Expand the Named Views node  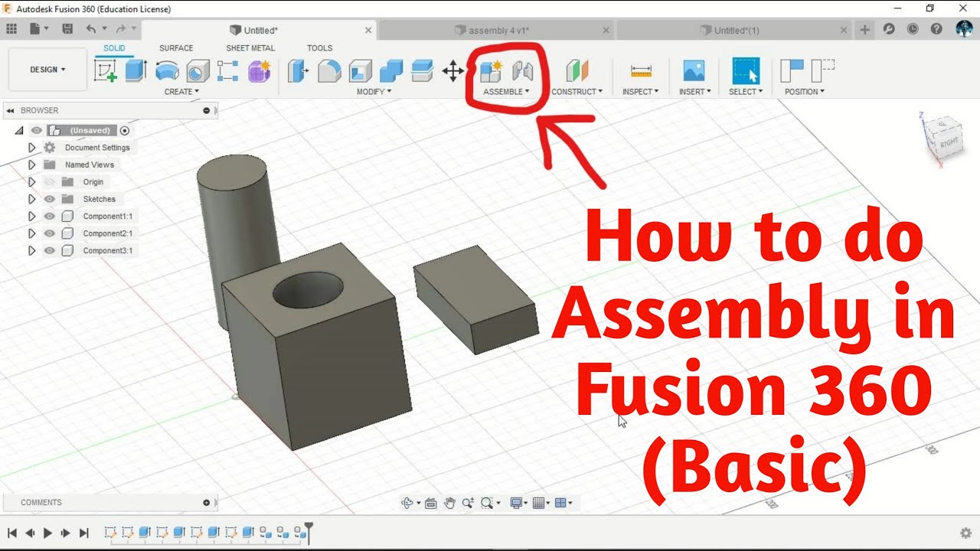(x=31, y=165)
